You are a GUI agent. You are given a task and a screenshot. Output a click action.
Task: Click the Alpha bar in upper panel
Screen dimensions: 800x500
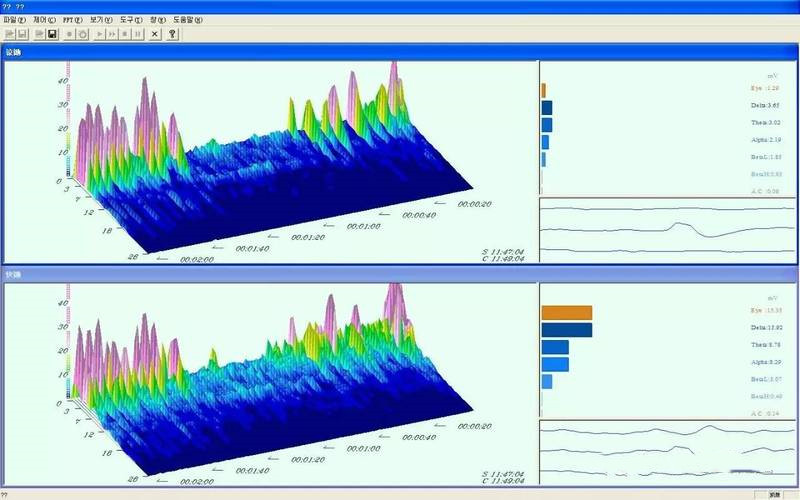[x=545, y=142]
